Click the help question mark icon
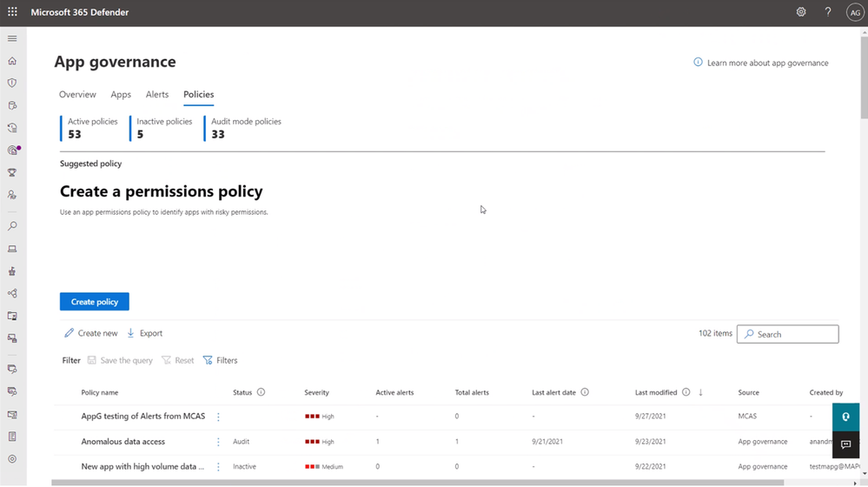The image size is (868, 487). [827, 11]
